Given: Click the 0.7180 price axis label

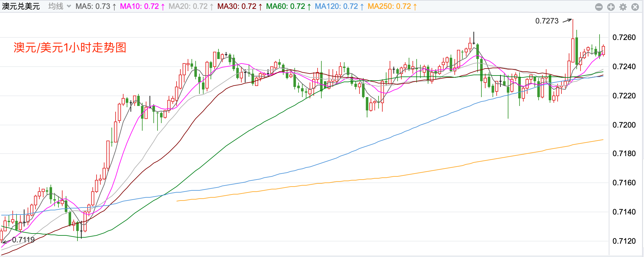Looking at the screenshot, I should click(x=624, y=154).
